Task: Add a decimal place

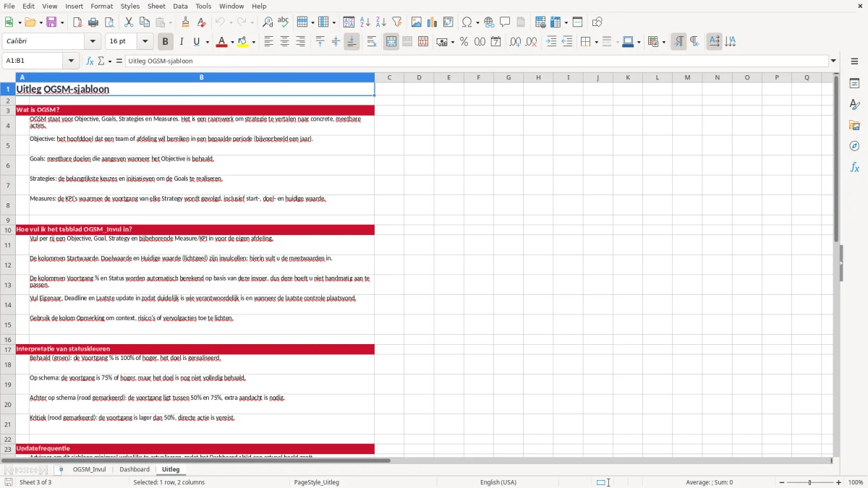Action: [x=515, y=42]
